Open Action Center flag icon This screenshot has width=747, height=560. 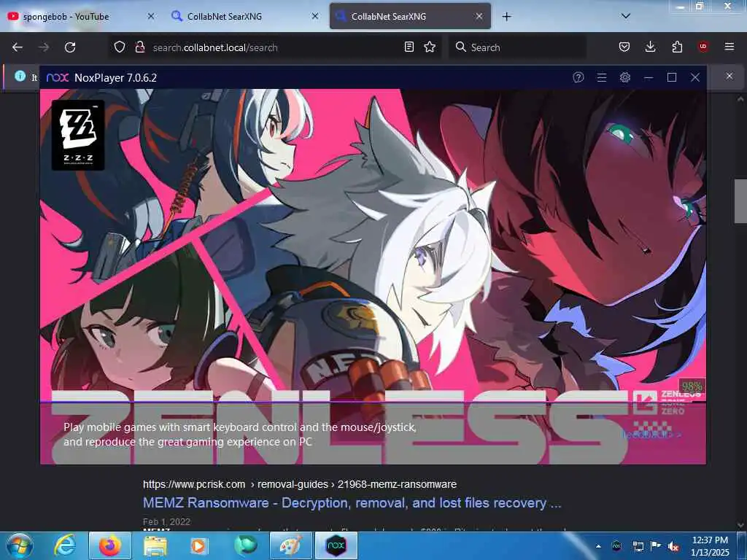point(656,546)
